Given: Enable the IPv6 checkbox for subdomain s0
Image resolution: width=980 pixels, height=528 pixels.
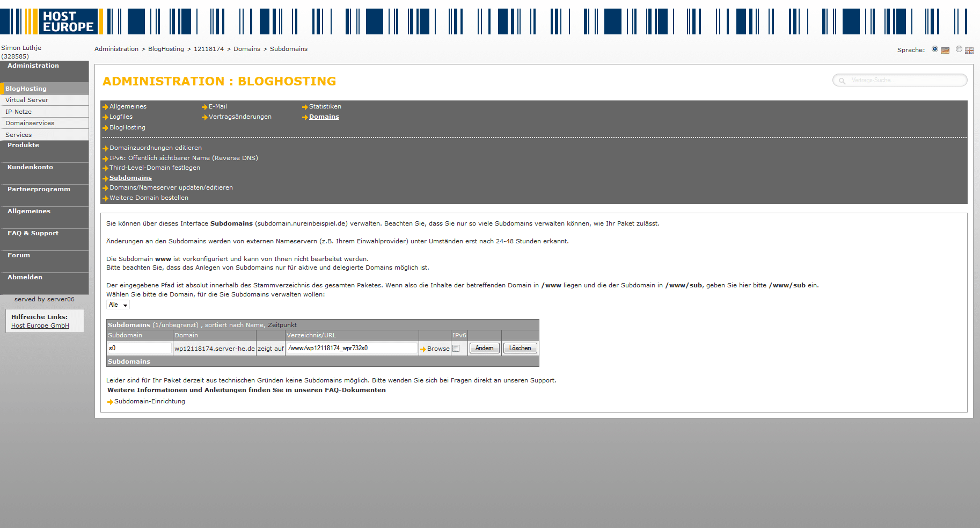Looking at the screenshot, I should pos(456,349).
